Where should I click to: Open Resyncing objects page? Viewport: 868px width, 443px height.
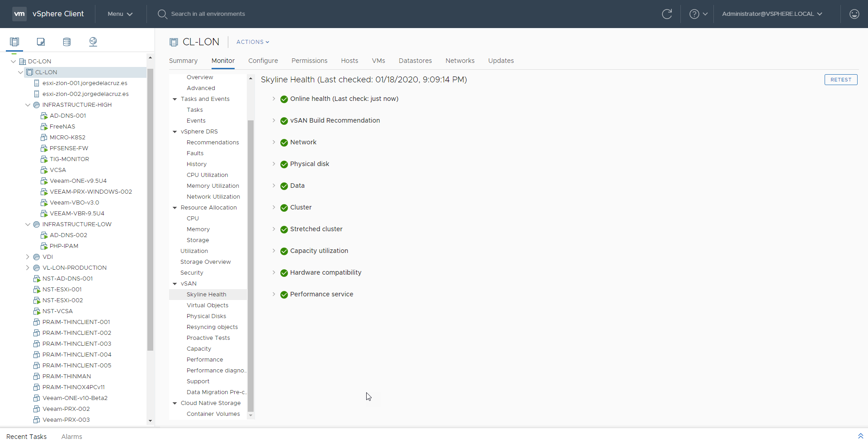pyautogui.click(x=212, y=327)
